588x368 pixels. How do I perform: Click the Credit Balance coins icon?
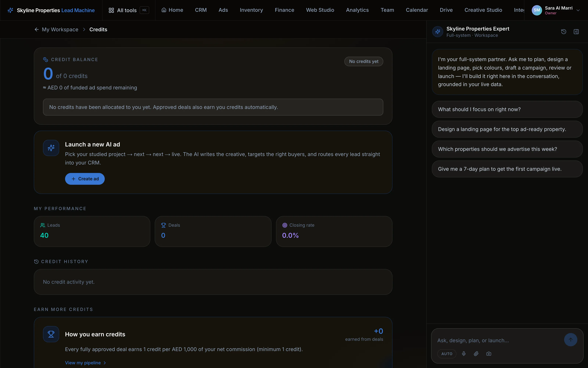45,60
